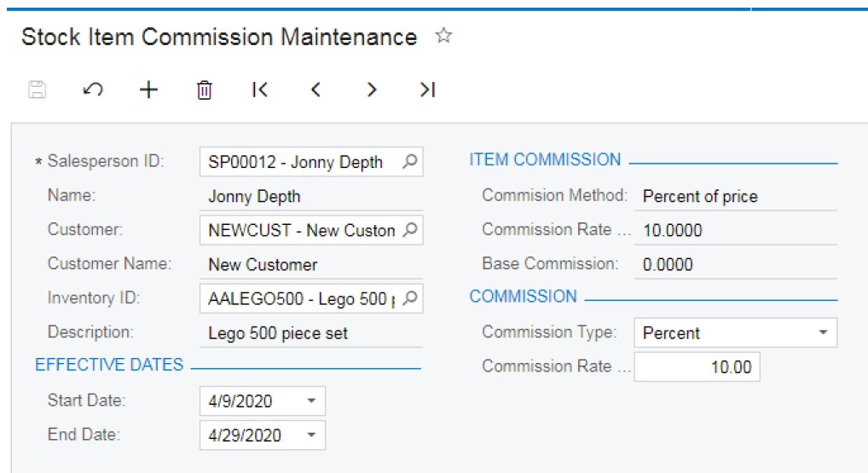The image size is (868, 473).
Task: Click the Salesperson ID label
Action: click(105, 161)
